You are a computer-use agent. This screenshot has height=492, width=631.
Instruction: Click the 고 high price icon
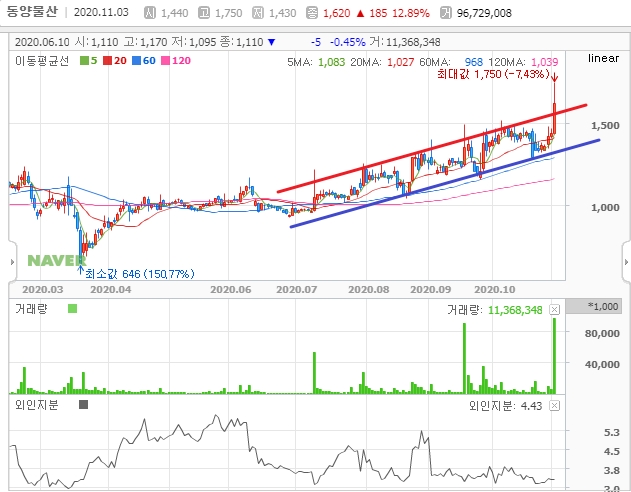point(204,13)
